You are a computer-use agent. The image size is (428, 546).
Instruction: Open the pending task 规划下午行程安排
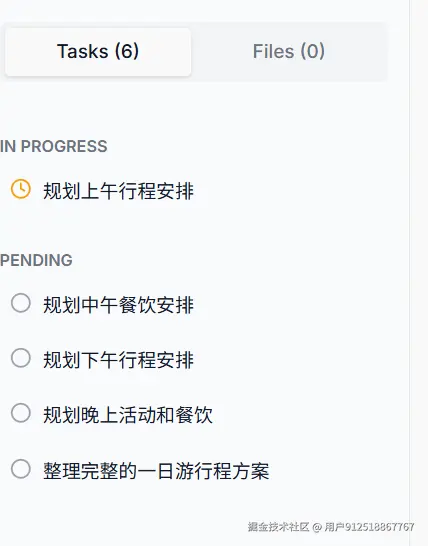click(118, 360)
